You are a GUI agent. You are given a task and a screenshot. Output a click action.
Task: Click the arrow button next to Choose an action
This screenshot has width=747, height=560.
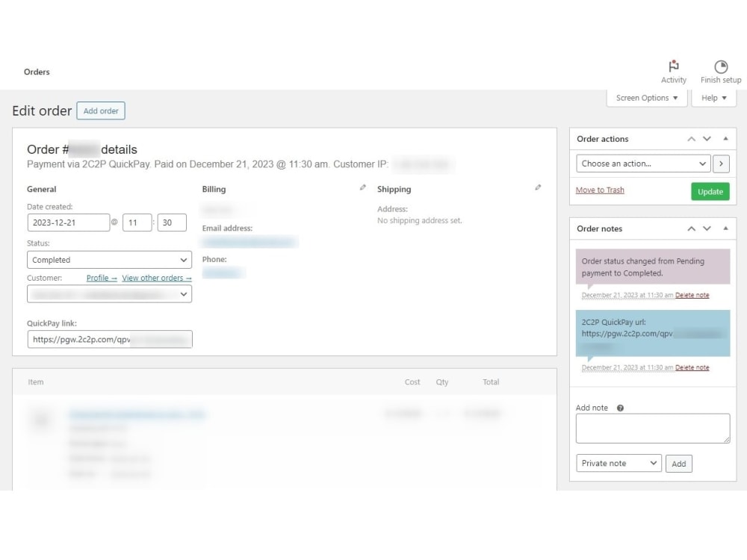pos(721,164)
